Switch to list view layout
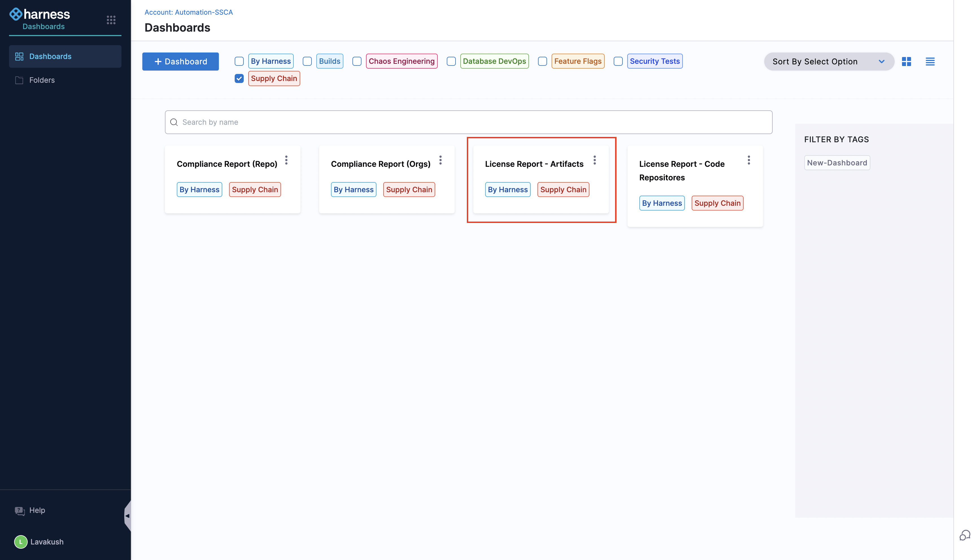This screenshot has height=560, width=976. click(x=930, y=62)
